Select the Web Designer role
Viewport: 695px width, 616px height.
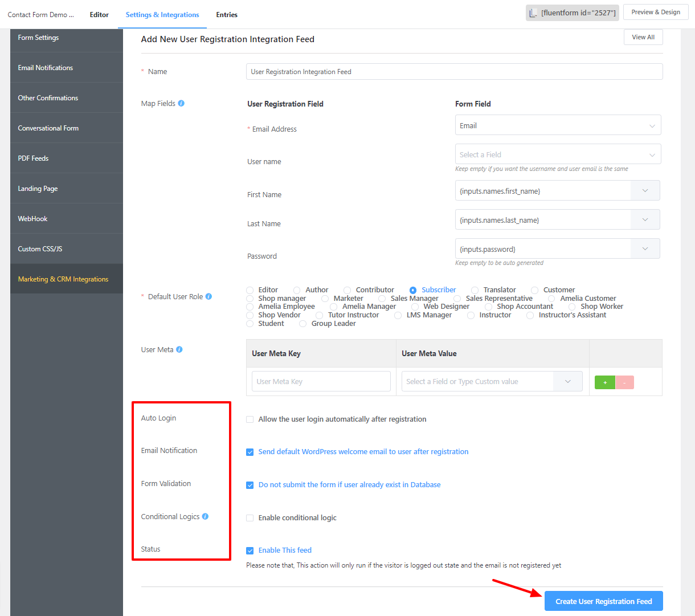point(415,307)
